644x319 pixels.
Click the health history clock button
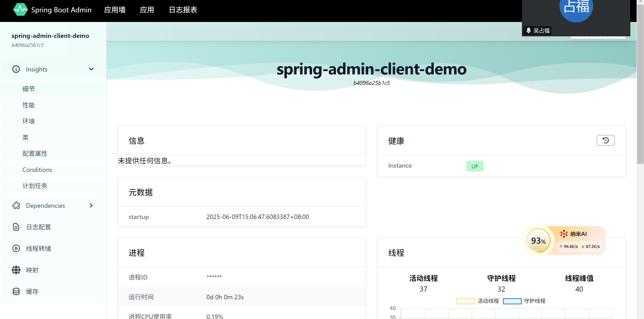[x=605, y=140]
